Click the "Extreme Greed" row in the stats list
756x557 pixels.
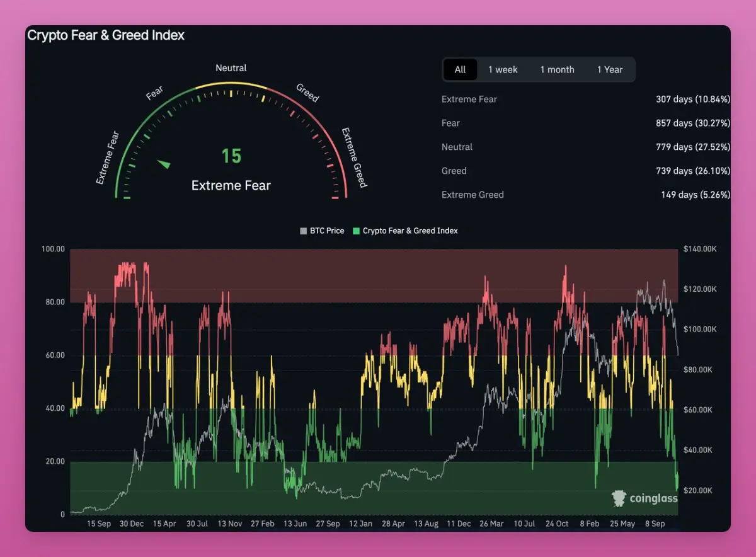(x=472, y=195)
